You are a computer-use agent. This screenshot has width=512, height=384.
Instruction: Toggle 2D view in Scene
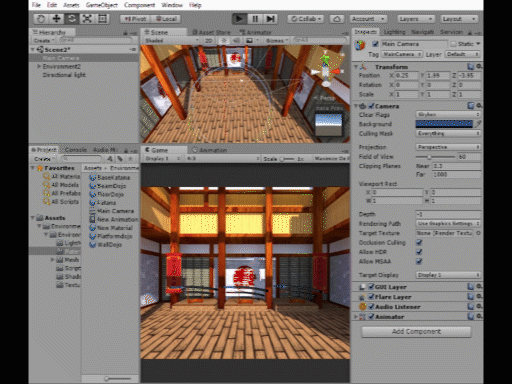(209, 40)
